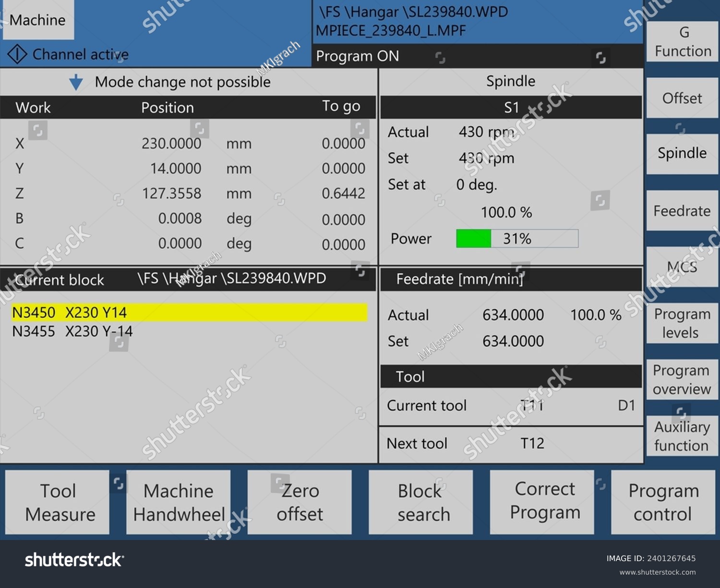
Task: Open the Offset screen
Action: tap(682, 97)
